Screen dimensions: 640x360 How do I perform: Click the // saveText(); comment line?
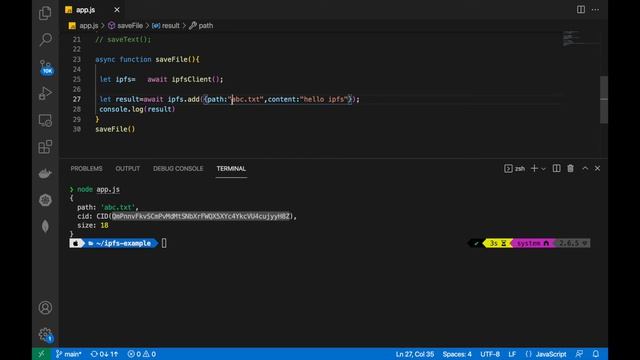pyautogui.click(x=123, y=40)
